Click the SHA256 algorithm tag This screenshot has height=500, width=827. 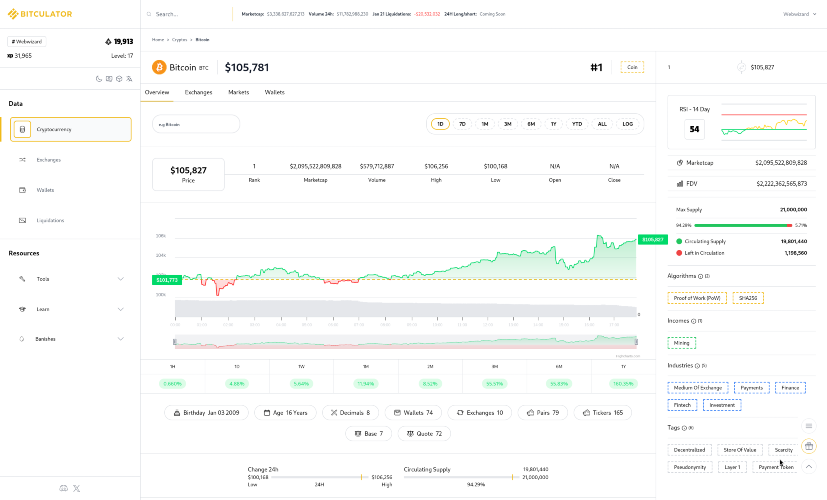pos(747,298)
